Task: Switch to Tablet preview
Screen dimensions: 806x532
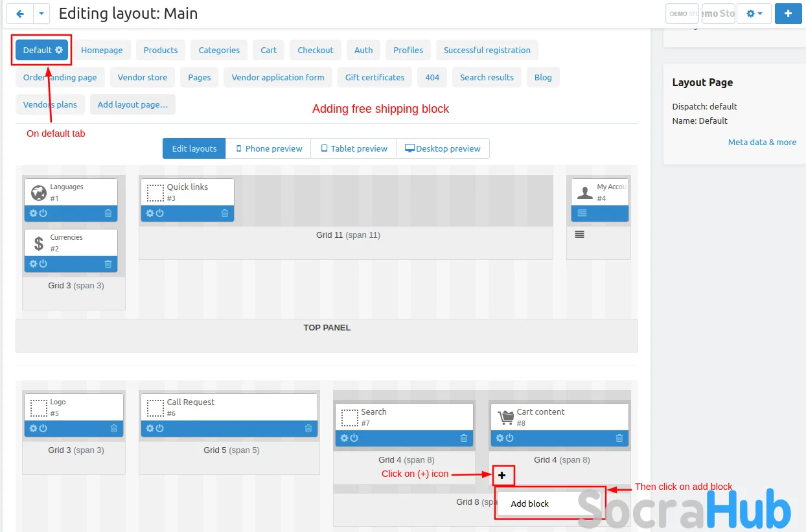Action: click(354, 148)
